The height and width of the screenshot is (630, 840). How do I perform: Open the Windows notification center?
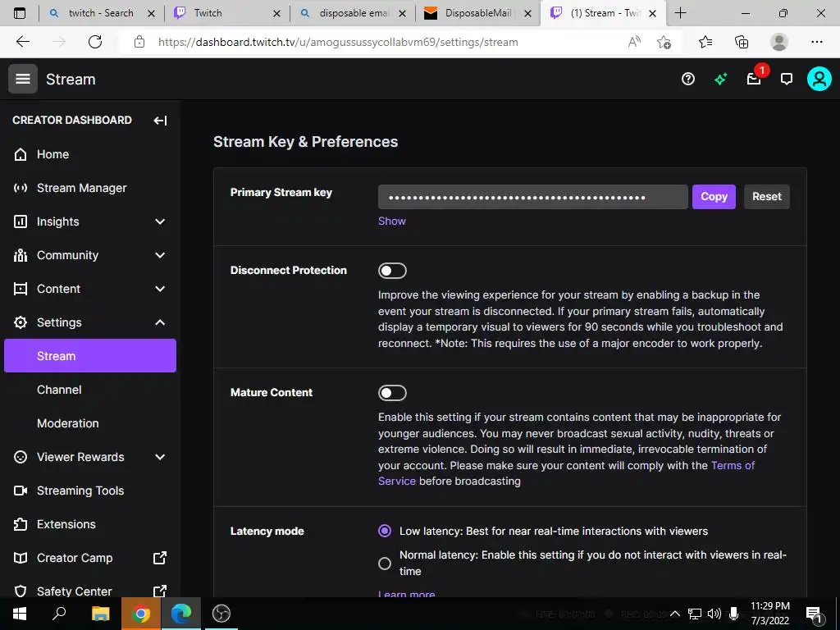click(813, 614)
